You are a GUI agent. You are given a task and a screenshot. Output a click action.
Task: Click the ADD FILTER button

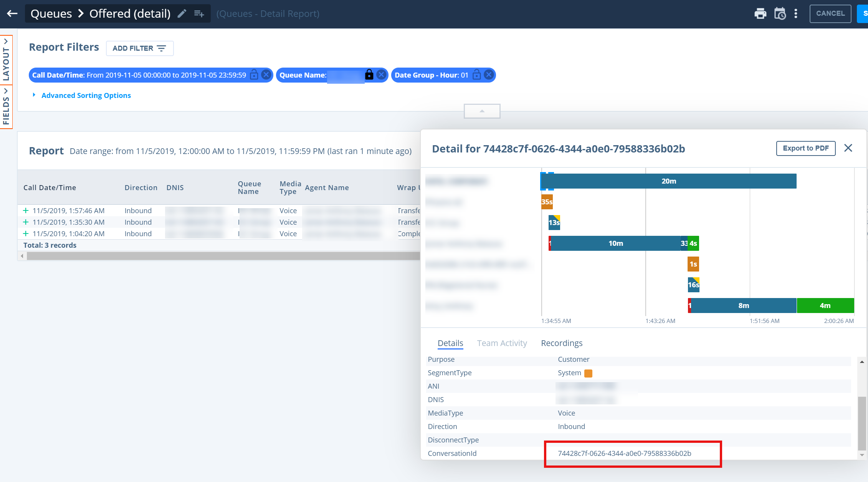140,48
